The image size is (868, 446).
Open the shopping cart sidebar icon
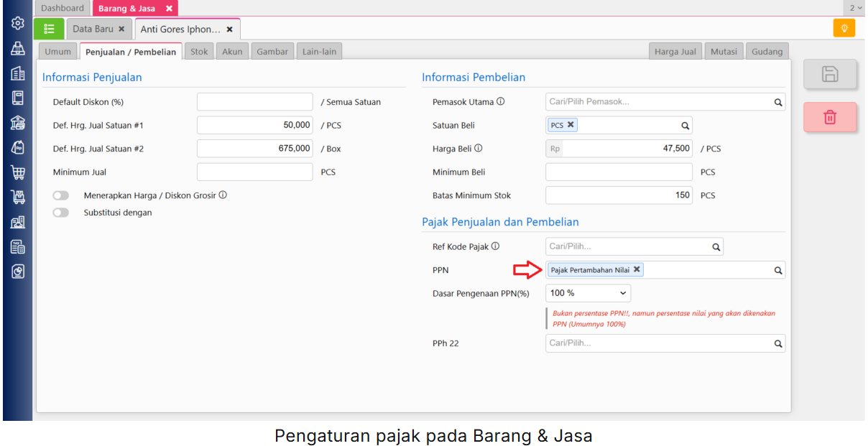(18, 172)
